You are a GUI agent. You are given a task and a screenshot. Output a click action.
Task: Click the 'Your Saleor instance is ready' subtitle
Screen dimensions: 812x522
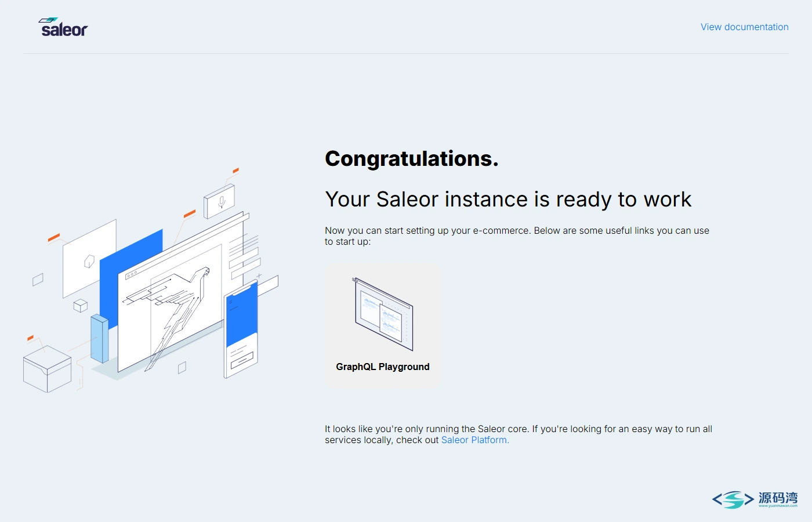click(508, 199)
